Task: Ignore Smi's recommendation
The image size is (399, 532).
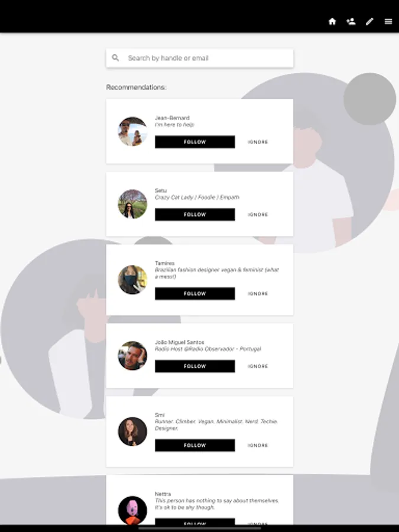Action: [258, 445]
